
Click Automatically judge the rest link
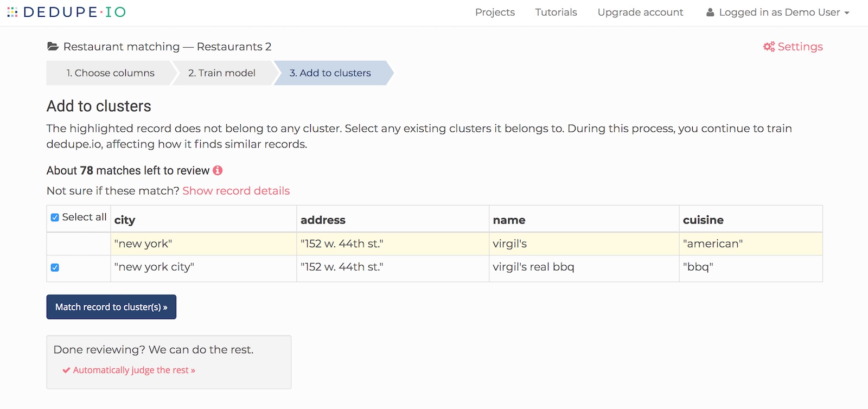pos(134,370)
